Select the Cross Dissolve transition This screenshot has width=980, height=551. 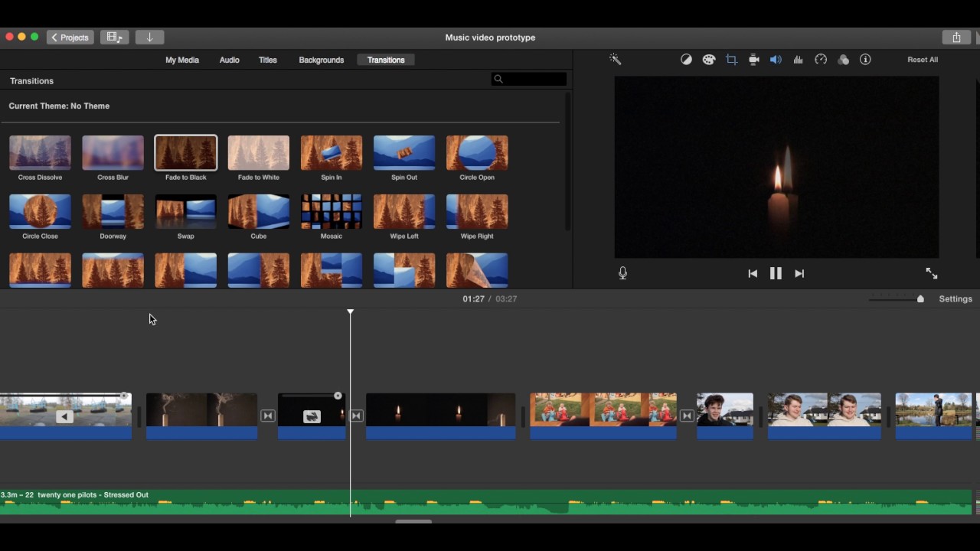tap(40, 153)
